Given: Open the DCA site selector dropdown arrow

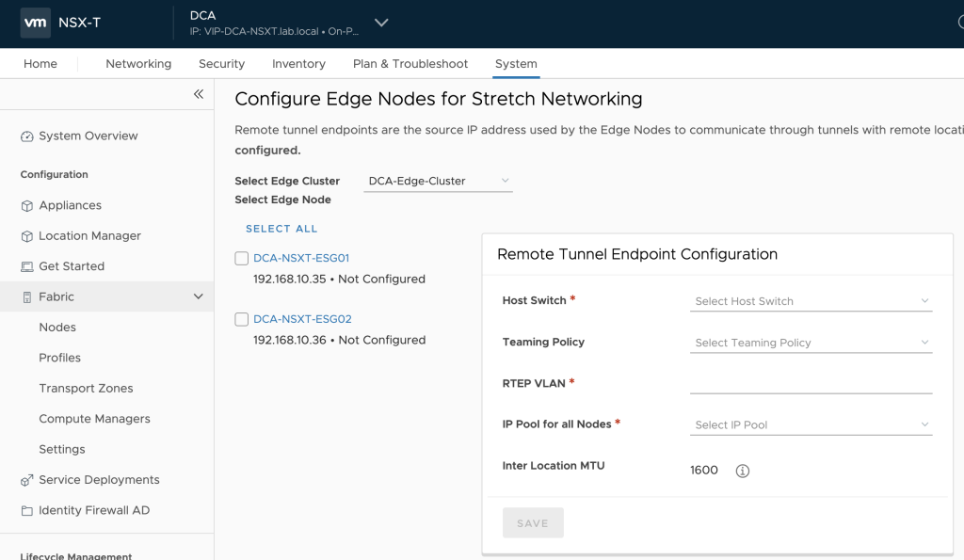Looking at the screenshot, I should tap(381, 23).
